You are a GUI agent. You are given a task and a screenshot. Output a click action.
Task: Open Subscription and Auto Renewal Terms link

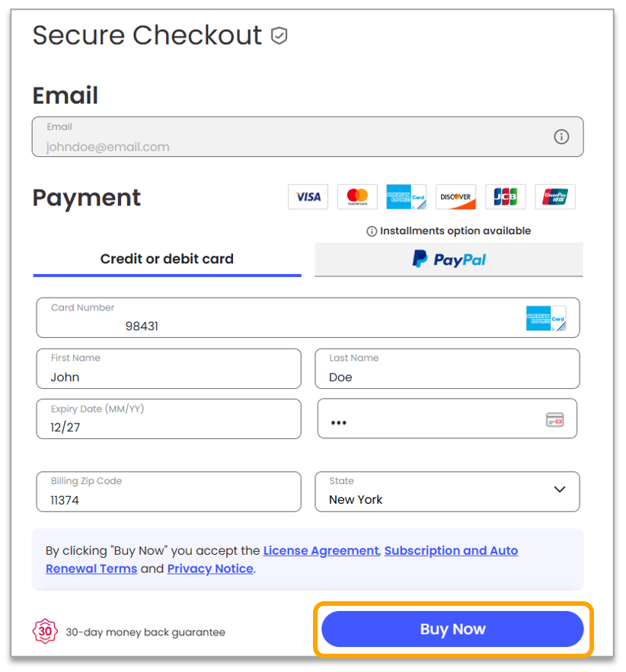[x=451, y=551]
